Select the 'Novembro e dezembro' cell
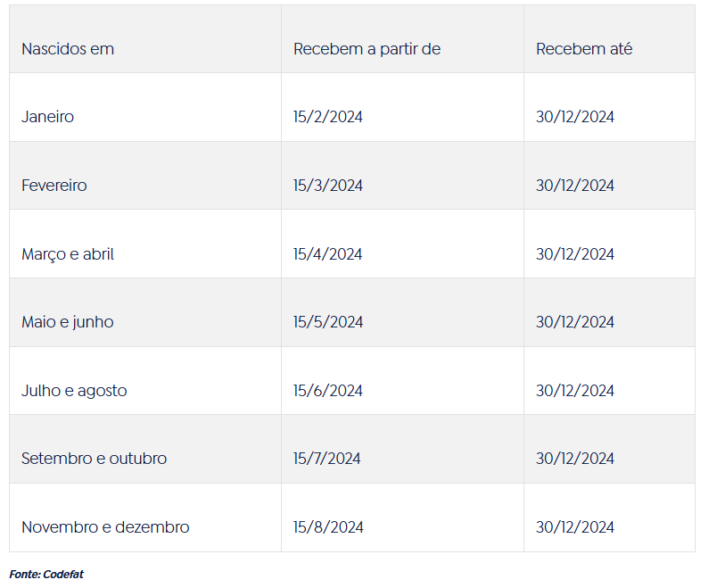 [x=105, y=527]
